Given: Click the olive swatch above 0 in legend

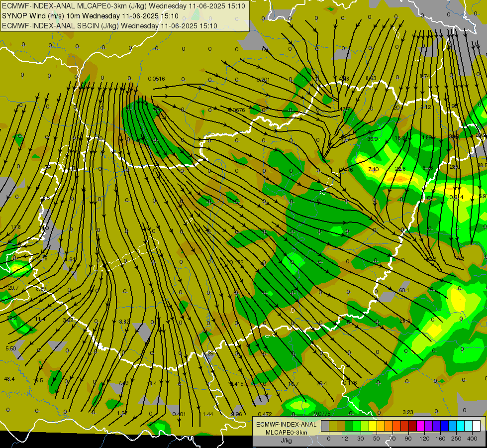Looking at the screenshot, I should (333, 426).
